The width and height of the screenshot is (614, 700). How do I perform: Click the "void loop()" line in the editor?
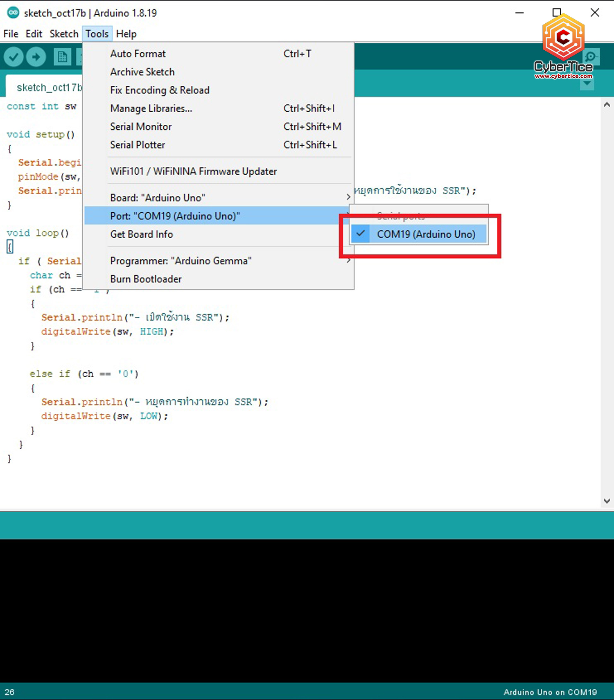point(38,233)
